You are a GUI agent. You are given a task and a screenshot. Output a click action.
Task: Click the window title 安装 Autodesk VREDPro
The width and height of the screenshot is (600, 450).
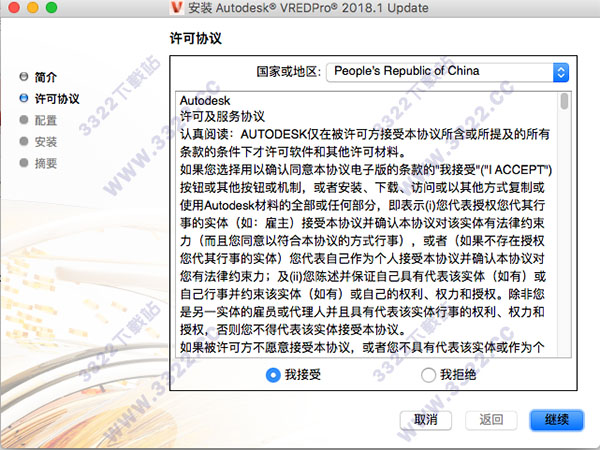308,8
